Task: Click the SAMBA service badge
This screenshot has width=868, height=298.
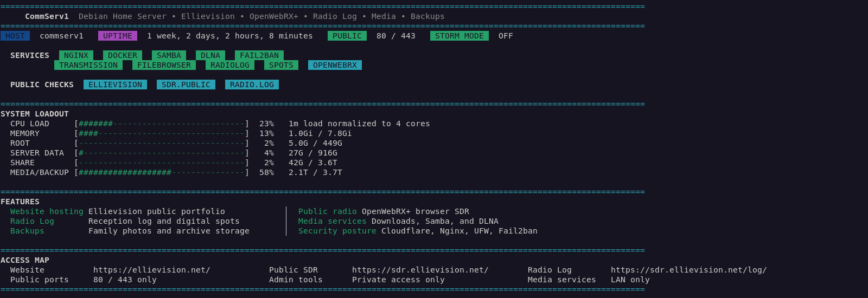Action: pos(169,55)
